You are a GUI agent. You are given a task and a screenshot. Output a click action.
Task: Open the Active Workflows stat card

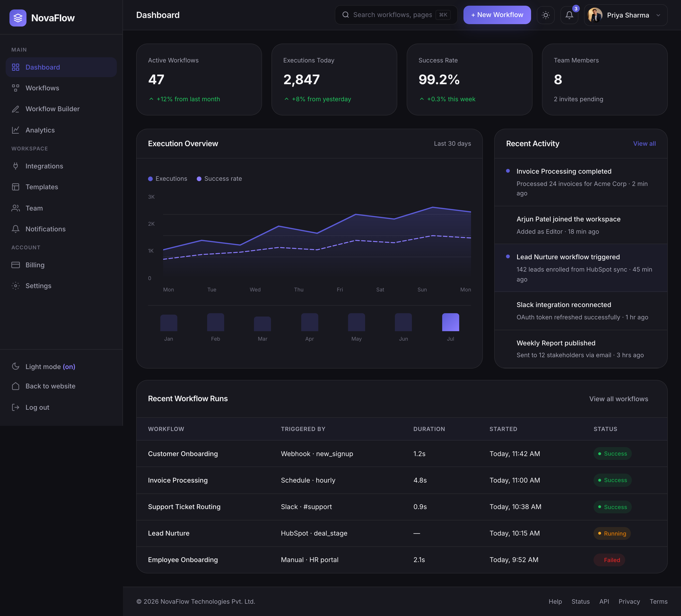click(x=199, y=79)
